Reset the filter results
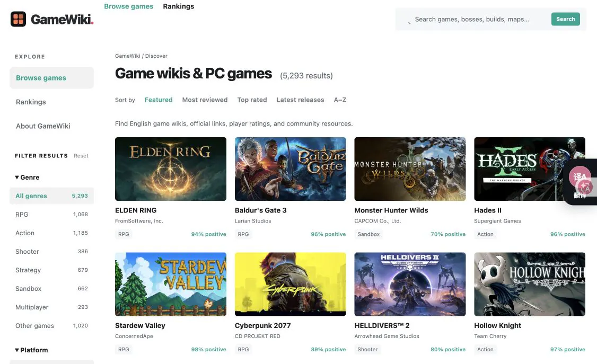Screen dimensions: 597x364 click(x=81, y=156)
